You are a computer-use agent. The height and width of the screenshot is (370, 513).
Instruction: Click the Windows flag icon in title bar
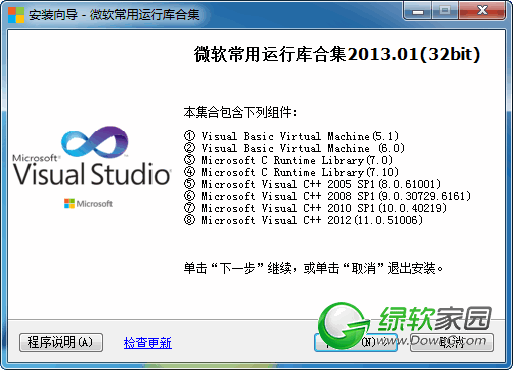pos(16,14)
